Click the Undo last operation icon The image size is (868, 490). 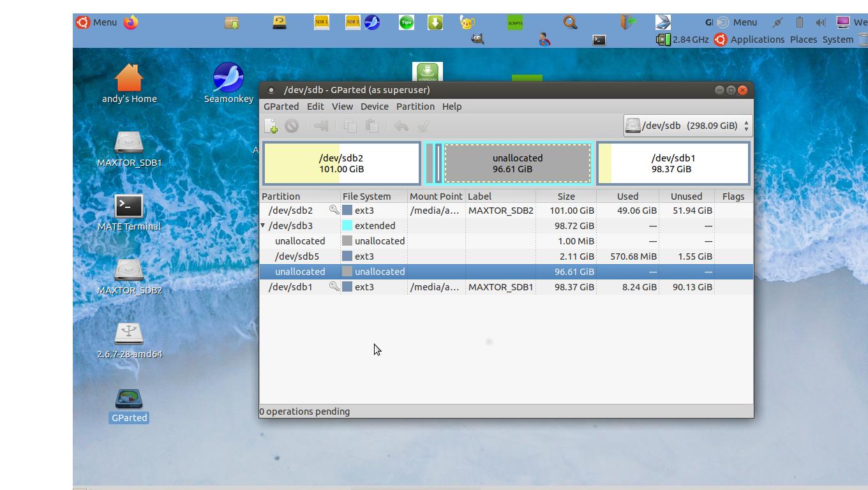401,126
